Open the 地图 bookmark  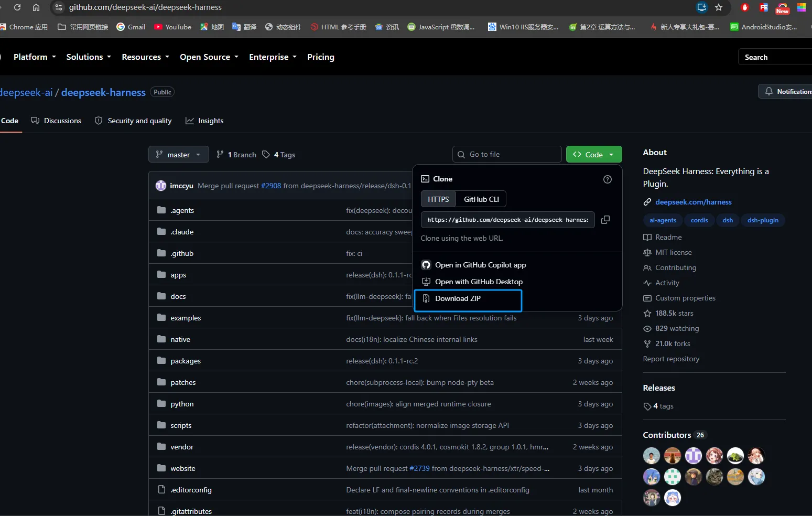tap(212, 27)
